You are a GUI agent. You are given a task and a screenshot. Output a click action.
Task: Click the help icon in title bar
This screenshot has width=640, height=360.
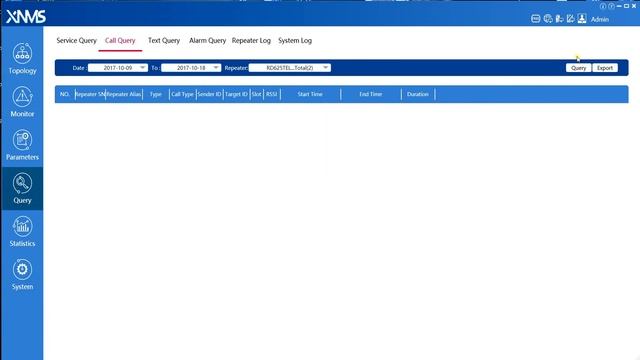tap(611, 6)
